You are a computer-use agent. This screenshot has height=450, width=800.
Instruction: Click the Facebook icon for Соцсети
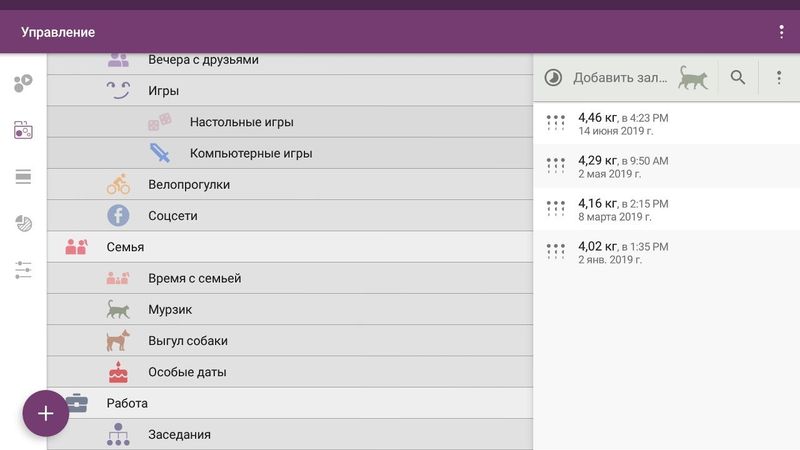point(118,215)
